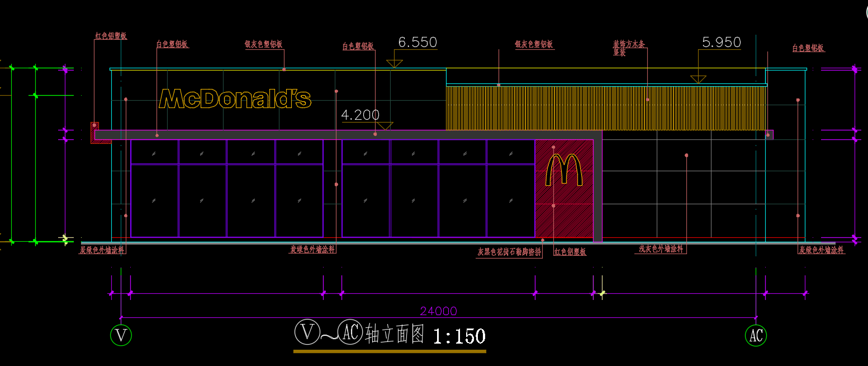This screenshot has height=366, width=868.
Task: Pick the 5.950 elevation value
Action: (x=722, y=43)
